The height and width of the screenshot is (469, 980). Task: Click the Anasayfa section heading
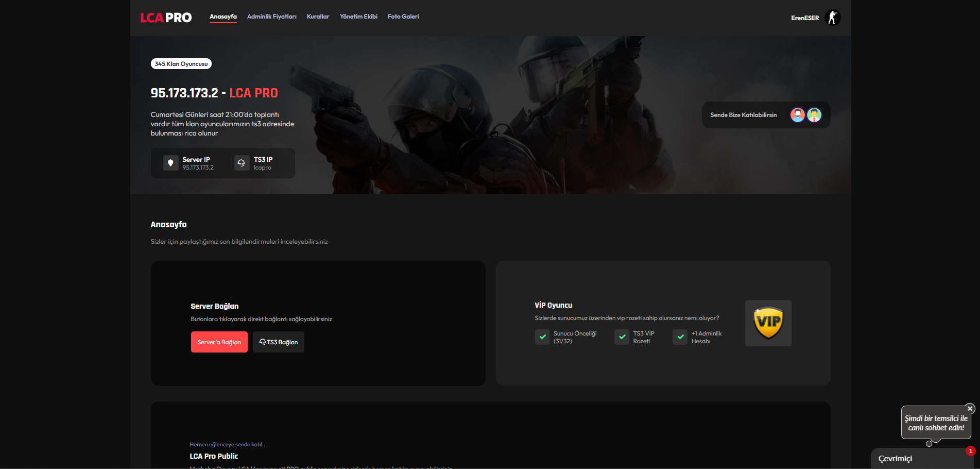(x=168, y=225)
